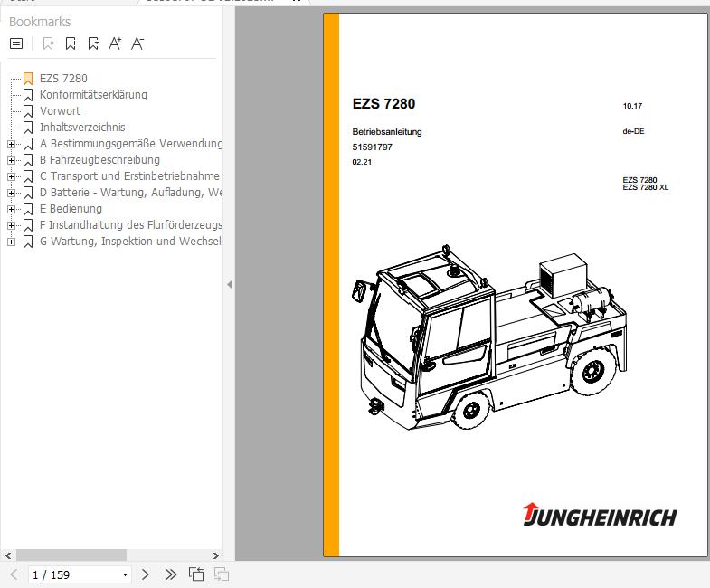Click the bookmark with cursor arrow icon
The width and height of the screenshot is (710, 588).
[93, 43]
